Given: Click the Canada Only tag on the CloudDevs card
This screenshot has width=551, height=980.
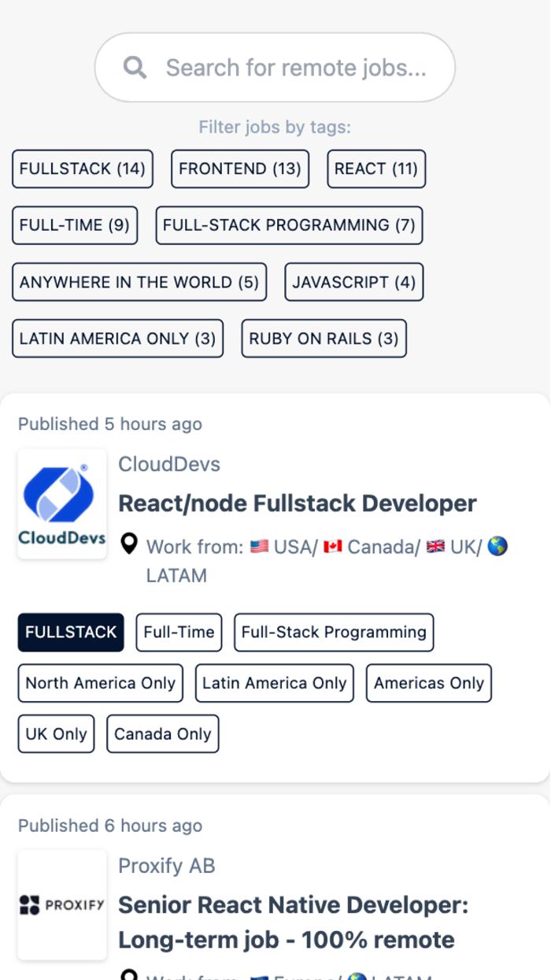Looking at the screenshot, I should (x=162, y=733).
